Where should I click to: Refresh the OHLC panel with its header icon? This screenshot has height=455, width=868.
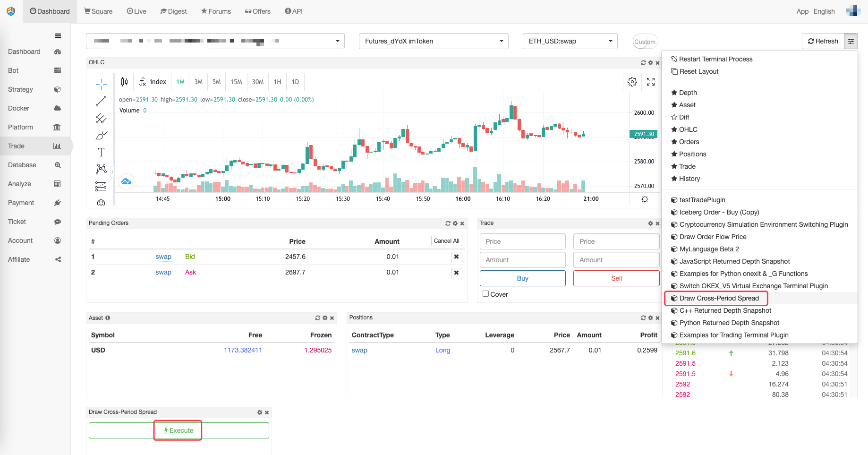pos(643,63)
